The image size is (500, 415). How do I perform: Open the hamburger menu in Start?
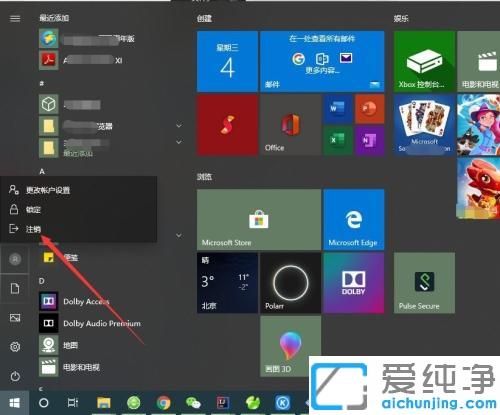tap(15, 18)
